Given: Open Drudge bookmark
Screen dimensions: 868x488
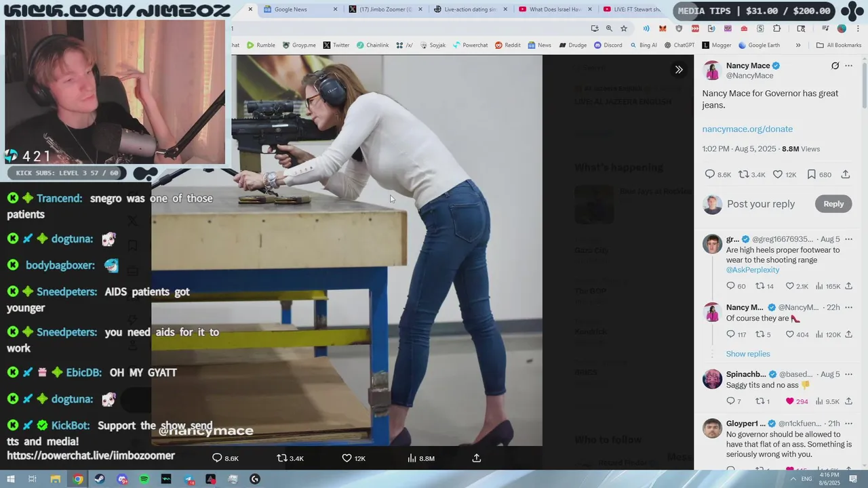Looking at the screenshot, I should [573, 45].
